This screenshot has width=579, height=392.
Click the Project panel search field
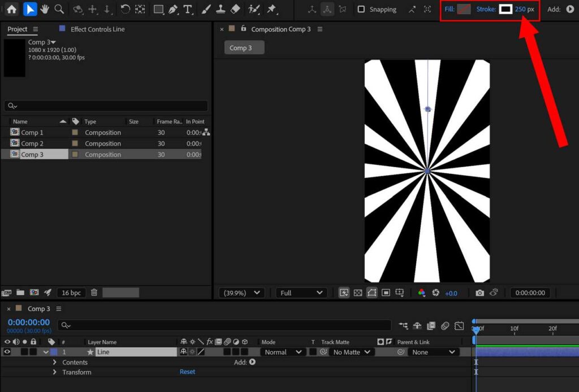[x=106, y=106]
